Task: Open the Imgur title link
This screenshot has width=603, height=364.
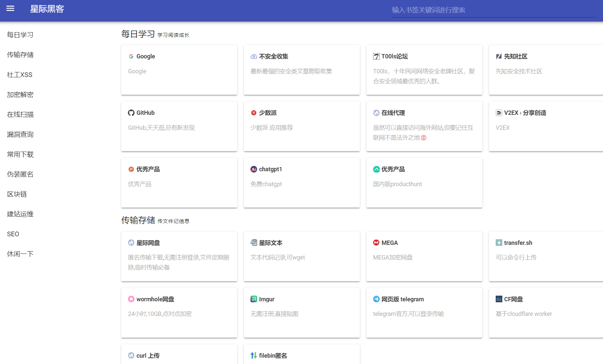Action: (x=267, y=299)
